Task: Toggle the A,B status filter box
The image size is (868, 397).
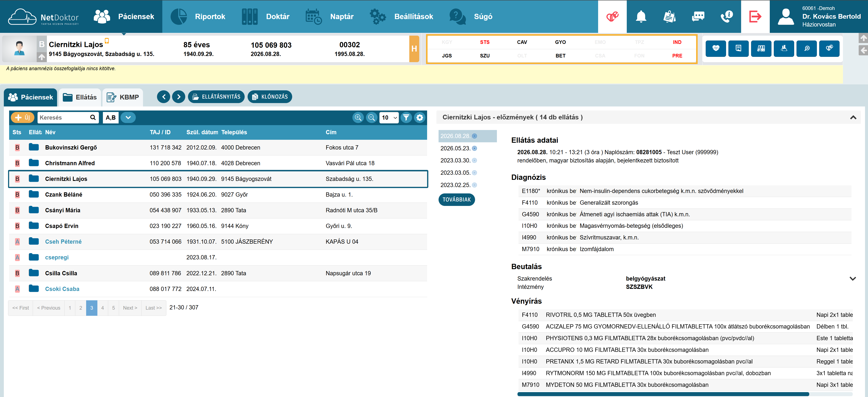Action: tap(111, 117)
